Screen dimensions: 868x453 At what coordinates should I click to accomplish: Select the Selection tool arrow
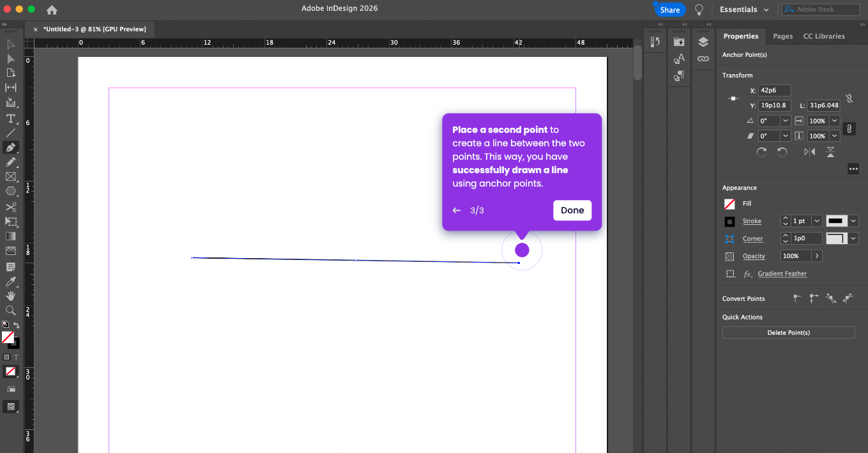click(x=11, y=44)
